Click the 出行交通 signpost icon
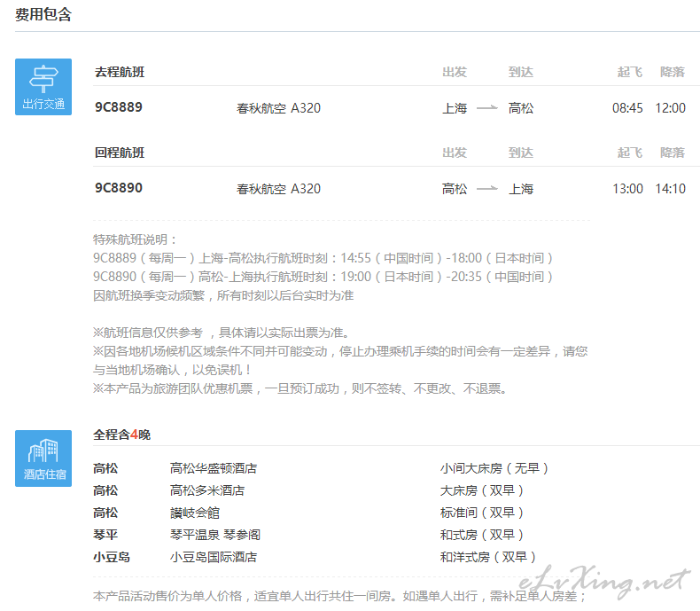This screenshot has width=700, height=611. (x=43, y=87)
